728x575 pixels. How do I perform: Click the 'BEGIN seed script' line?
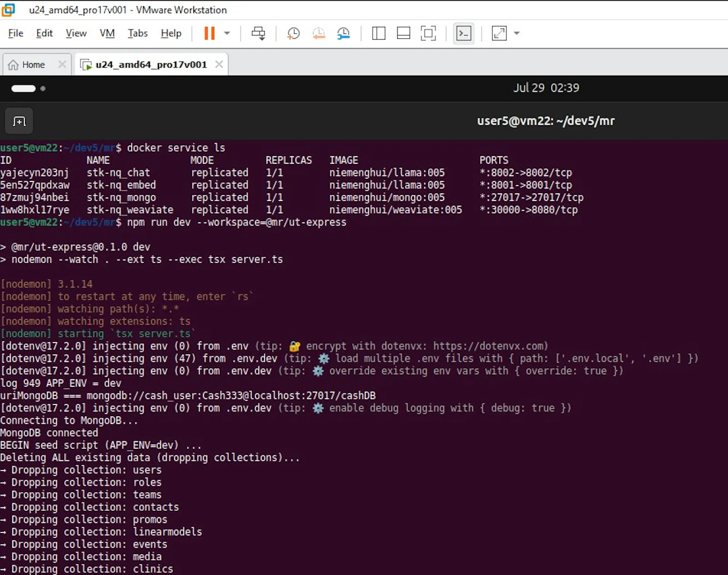click(x=101, y=445)
